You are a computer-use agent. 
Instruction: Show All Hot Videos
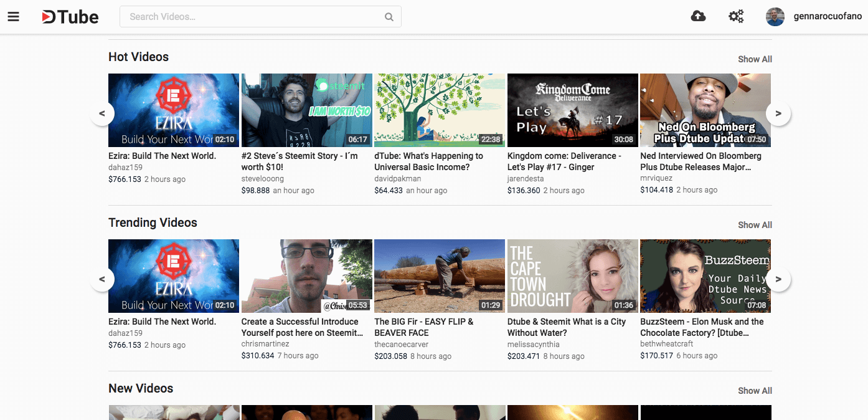click(x=755, y=59)
